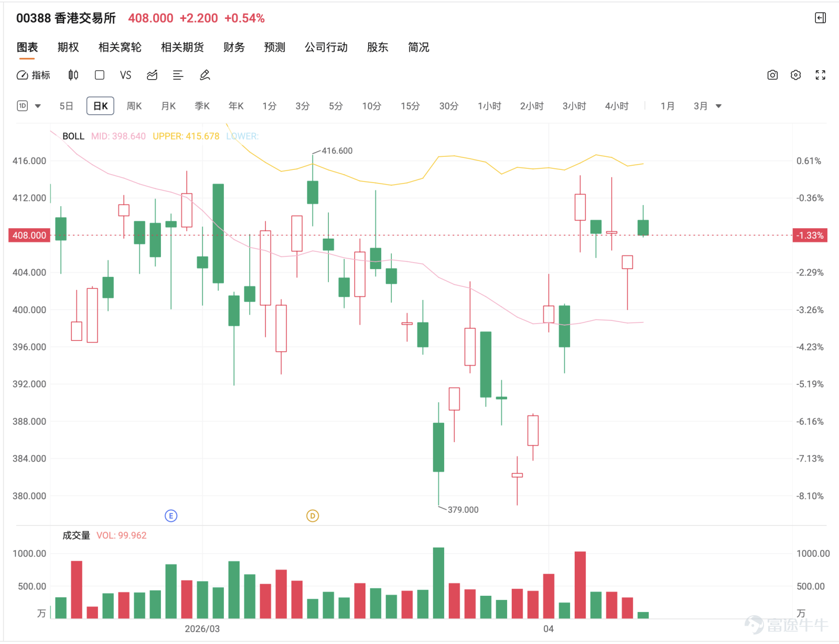Image resolution: width=839 pixels, height=644 pixels.
Task: Take a chart screenshot with camera icon
Action: pyautogui.click(x=772, y=75)
